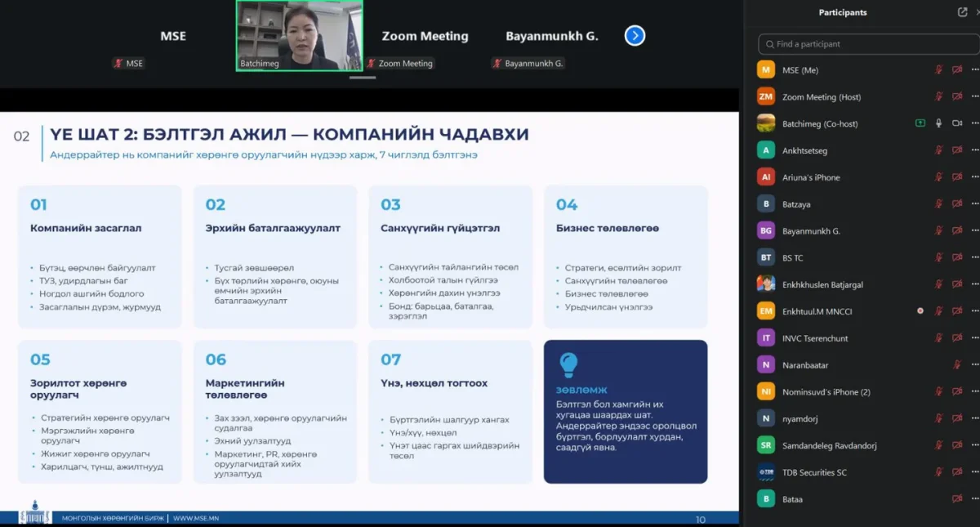Click Enkhkhuslen Batjargal's profile photo avatar

click(x=766, y=284)
